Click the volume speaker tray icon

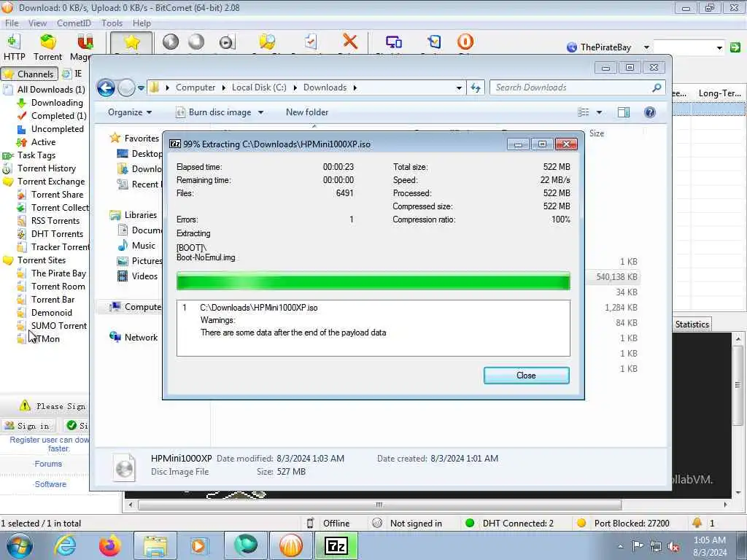[x=673, y=547]
